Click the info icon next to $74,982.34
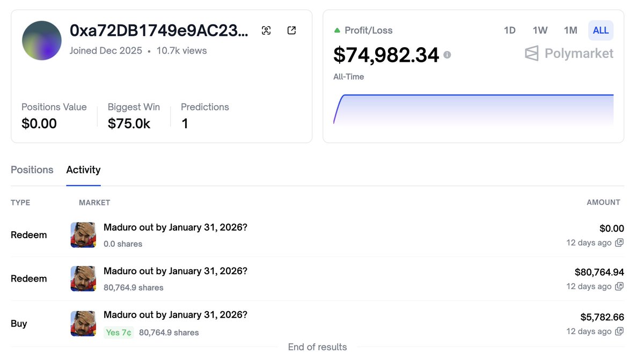This screenshot has height=361, width=644. 447,55
